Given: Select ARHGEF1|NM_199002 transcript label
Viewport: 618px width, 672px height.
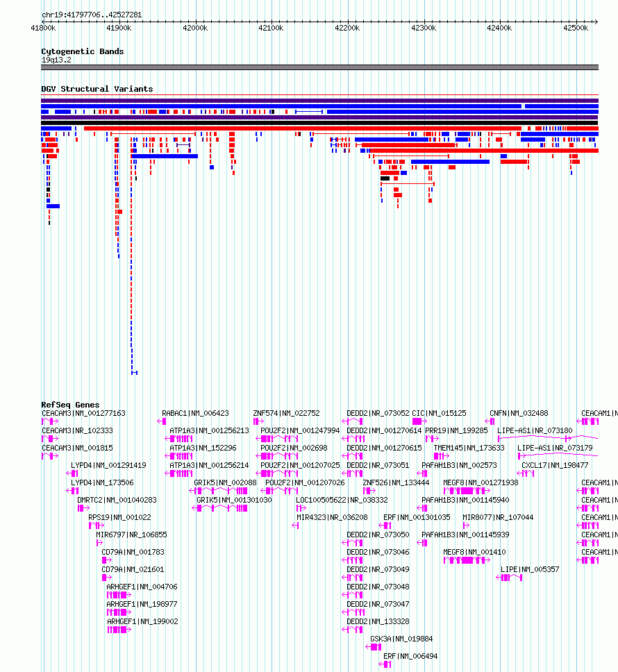Looking at the screenshot, I should coord(143,621).
